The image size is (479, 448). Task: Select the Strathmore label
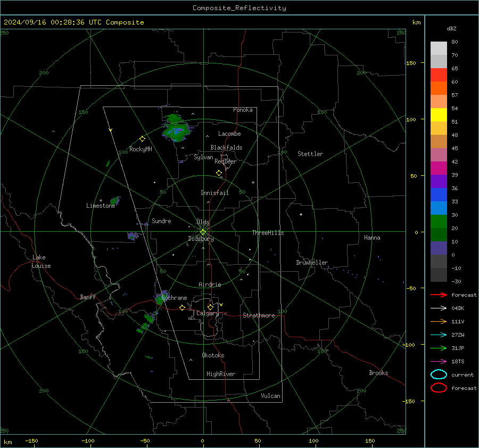pyautogui.click(x=259, y=315)
